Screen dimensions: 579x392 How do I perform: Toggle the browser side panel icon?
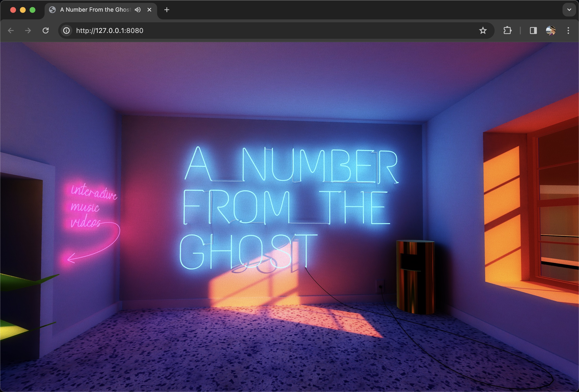click(533, 31)
